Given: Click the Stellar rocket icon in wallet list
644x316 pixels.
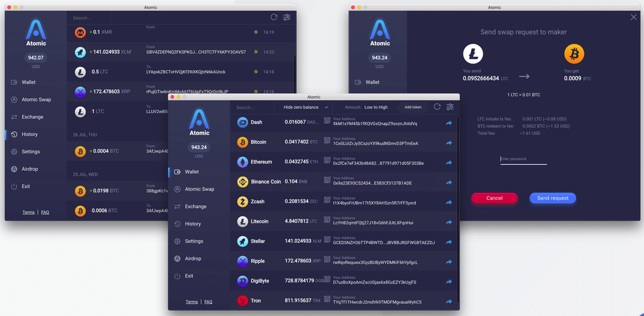Looking at the screenshot, I should point(243,241).
